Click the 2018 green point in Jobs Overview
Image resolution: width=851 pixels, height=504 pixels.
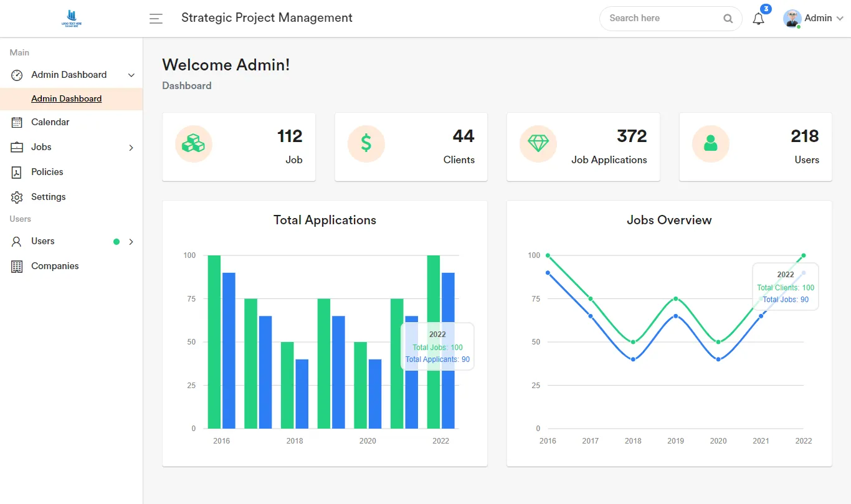633,342
